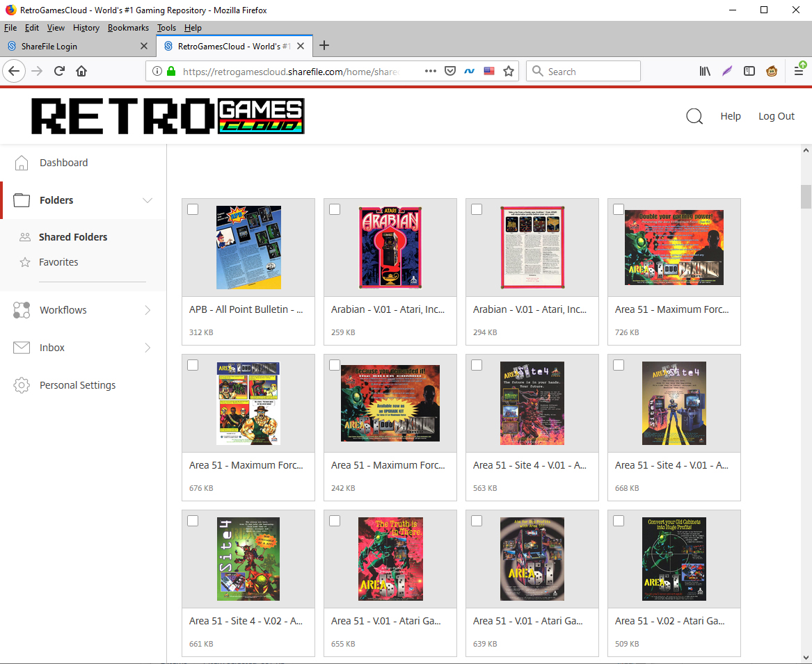
Task: Show site information icon in address bar
Action: point(157,72)
